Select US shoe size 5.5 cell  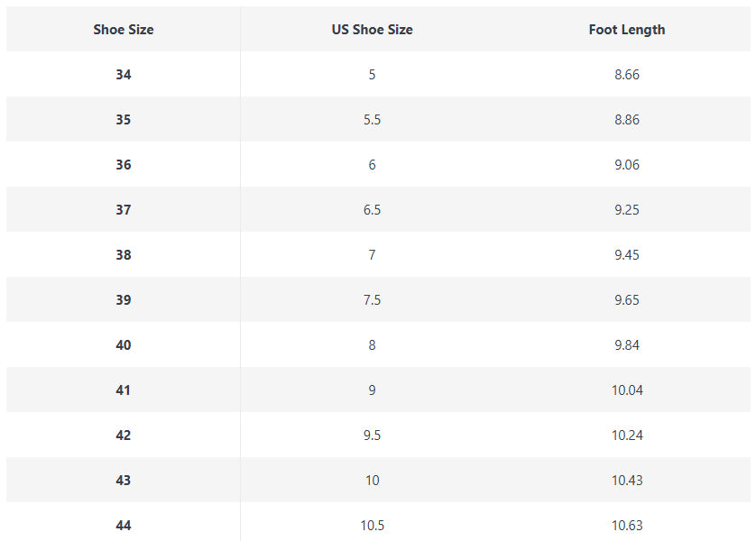372,120
